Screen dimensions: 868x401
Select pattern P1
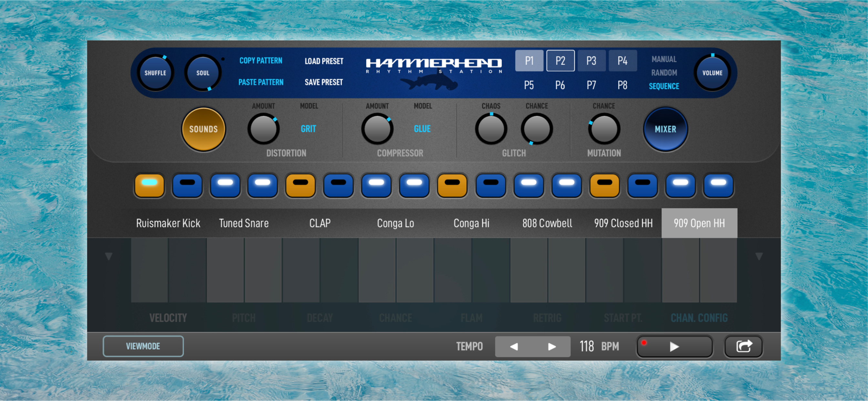click(x=529, y=61)
